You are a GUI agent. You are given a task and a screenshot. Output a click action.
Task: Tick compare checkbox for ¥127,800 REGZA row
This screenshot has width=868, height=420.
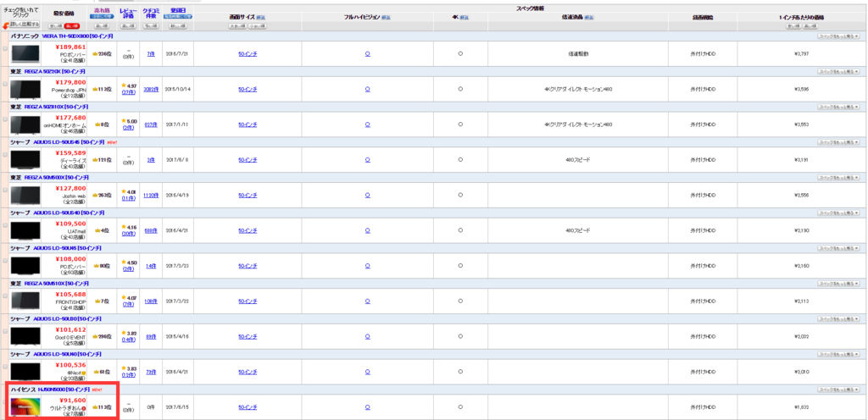[6, 190]
